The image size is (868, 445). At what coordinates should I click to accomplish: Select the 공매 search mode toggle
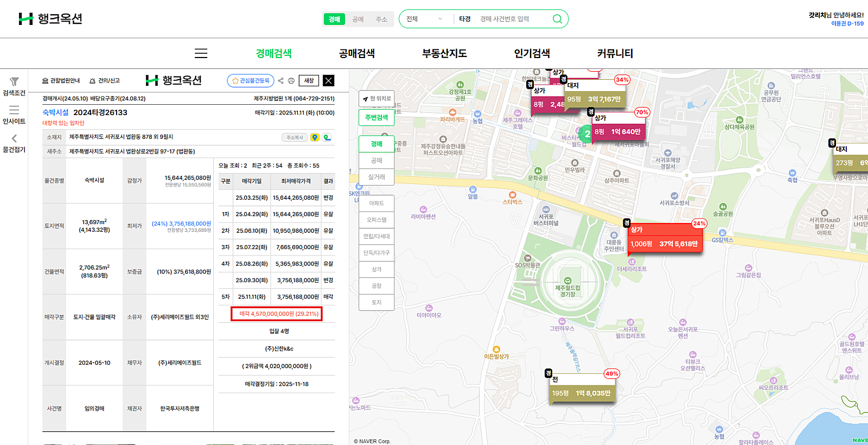pyautogui.click(x=358, y=20)
